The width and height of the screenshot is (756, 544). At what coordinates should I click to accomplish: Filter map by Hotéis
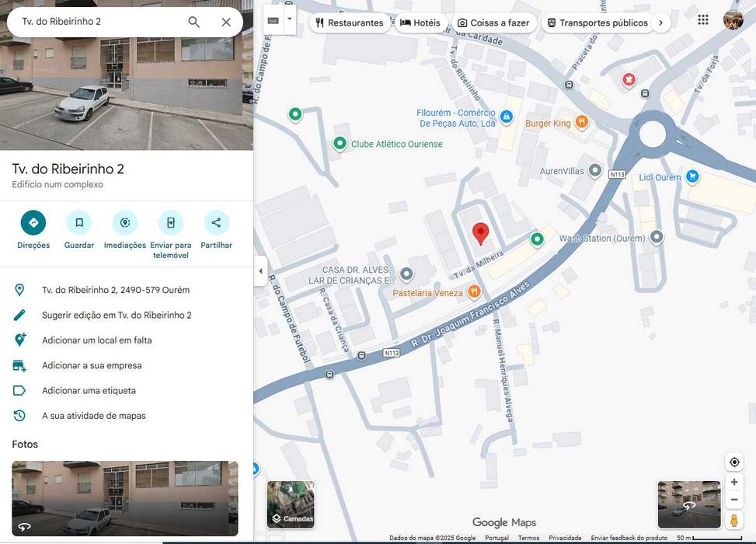[420, 23]
